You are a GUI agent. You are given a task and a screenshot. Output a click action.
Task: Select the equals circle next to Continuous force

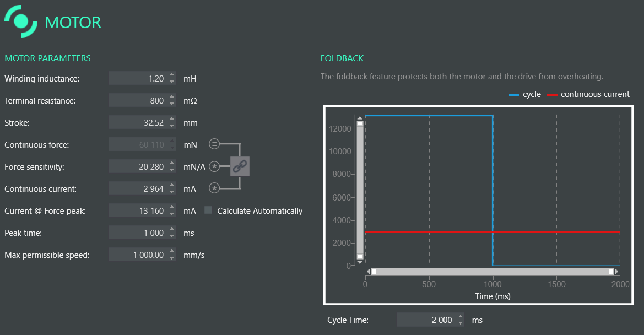[214, 144]
